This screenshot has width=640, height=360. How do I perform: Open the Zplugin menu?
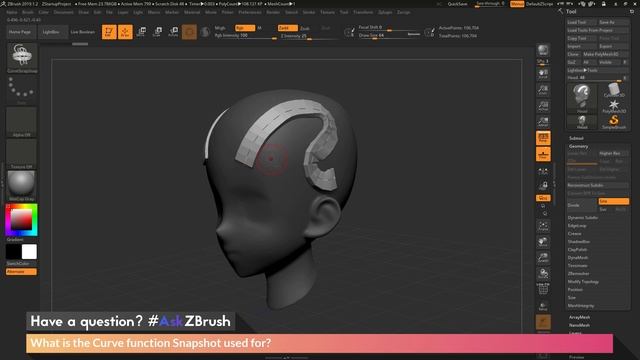(x=385, y=12)
